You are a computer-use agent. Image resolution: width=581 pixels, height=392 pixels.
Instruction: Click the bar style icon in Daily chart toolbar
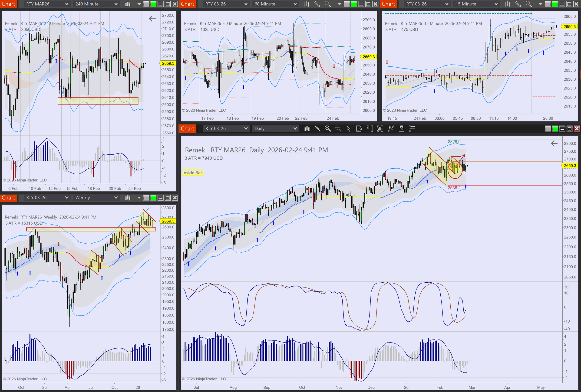(307, 129)
